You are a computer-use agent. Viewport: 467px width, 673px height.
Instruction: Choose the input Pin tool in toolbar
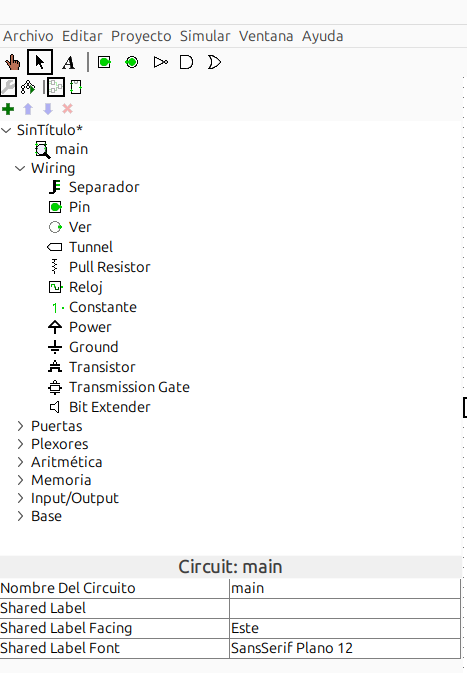click(104, 62)
